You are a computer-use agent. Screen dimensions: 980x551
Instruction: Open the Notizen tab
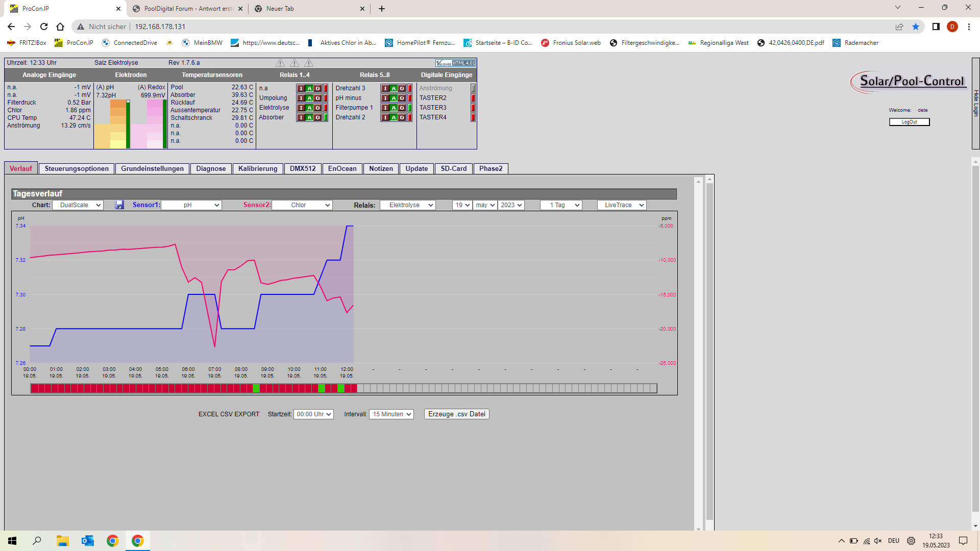381,169
